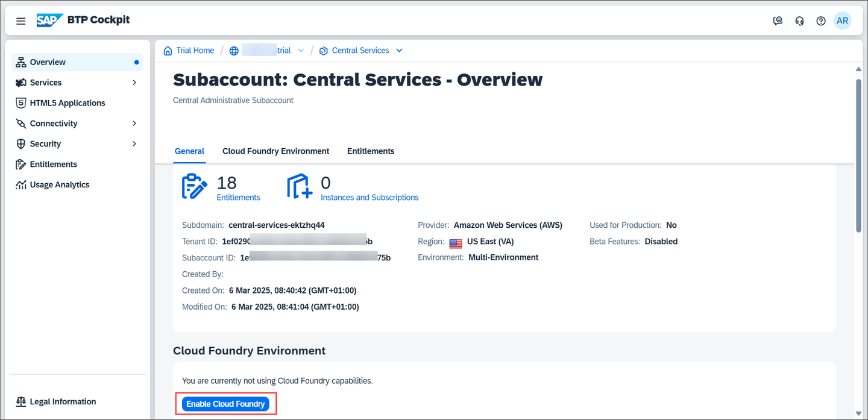The height and width of the screenshot is (420, 868).
Task: Open the support headset icon
Action: click(800, 21)
